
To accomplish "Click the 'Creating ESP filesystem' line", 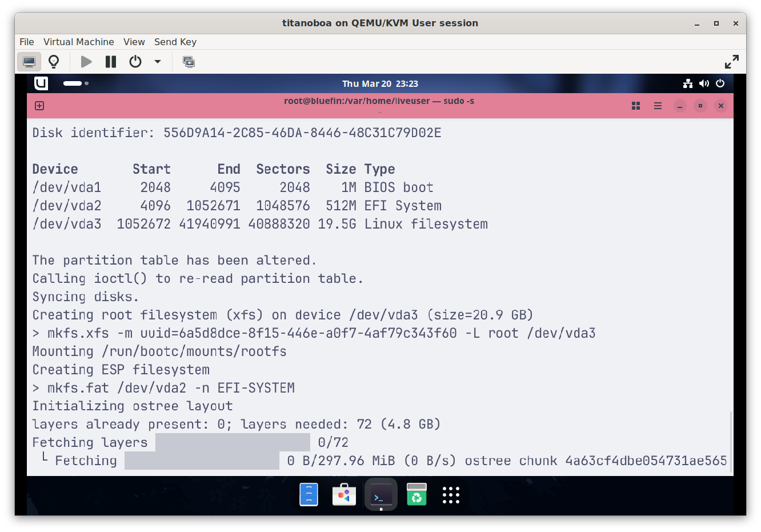I will click(121, 370).
